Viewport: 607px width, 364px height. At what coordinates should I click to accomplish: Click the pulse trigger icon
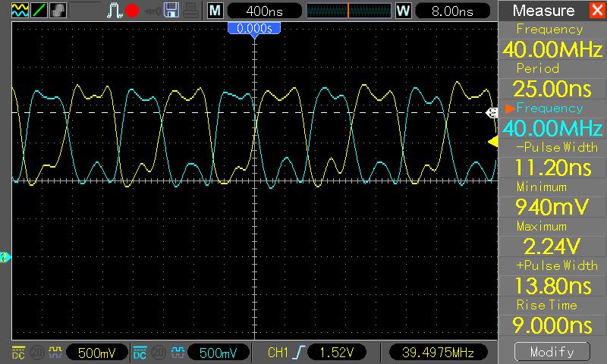[x=114, y=11]
